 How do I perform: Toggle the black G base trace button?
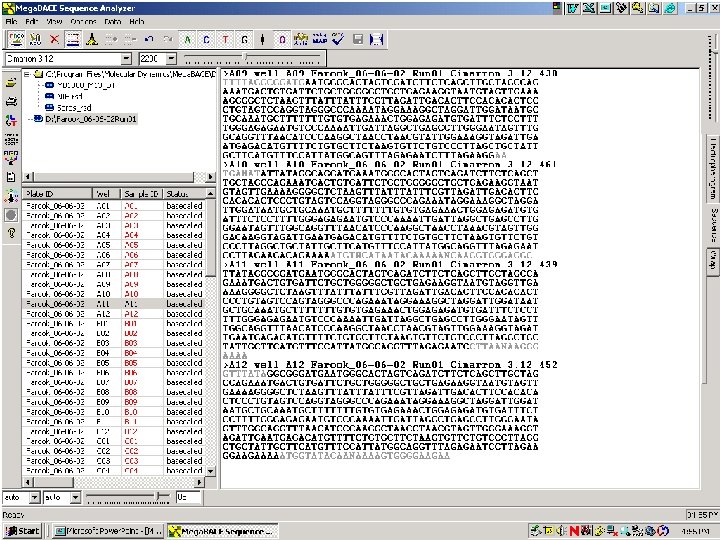(245, 39)
